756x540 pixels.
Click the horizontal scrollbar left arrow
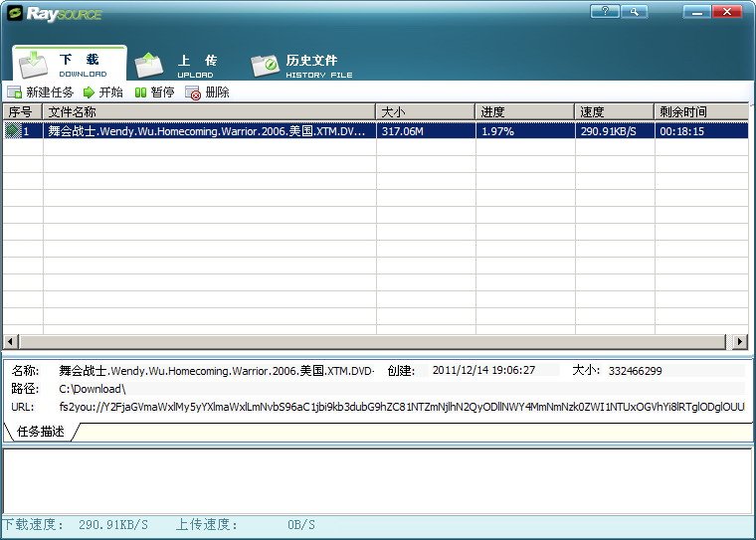10,342
